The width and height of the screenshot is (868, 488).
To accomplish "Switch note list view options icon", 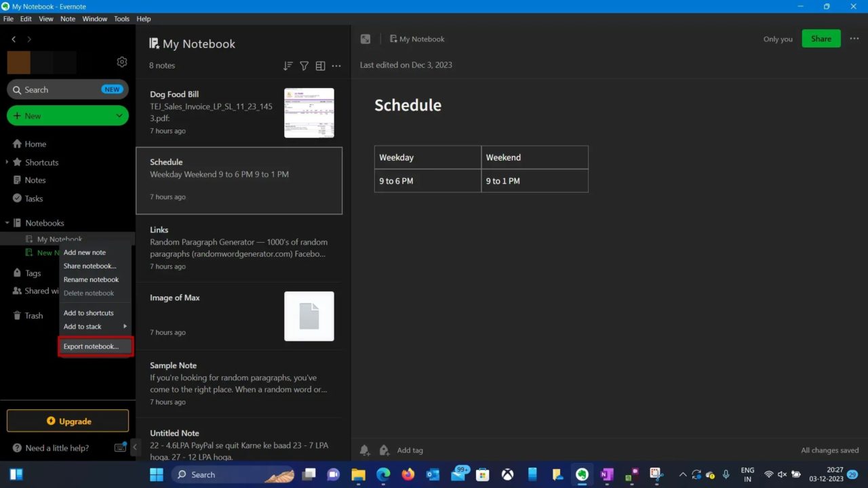I will click(320, 66).
